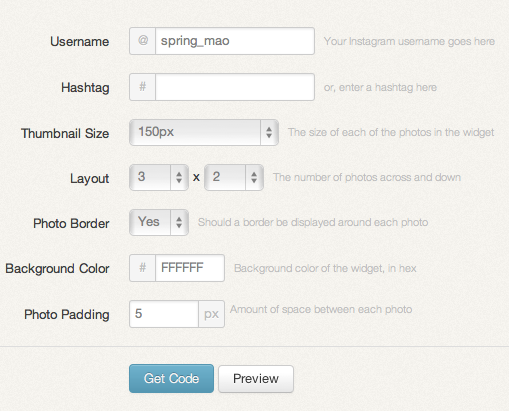Click the px suffix on Photo Padding
Image resolution: width=509 pixels, height=411 pixels.
pos(211,314)
